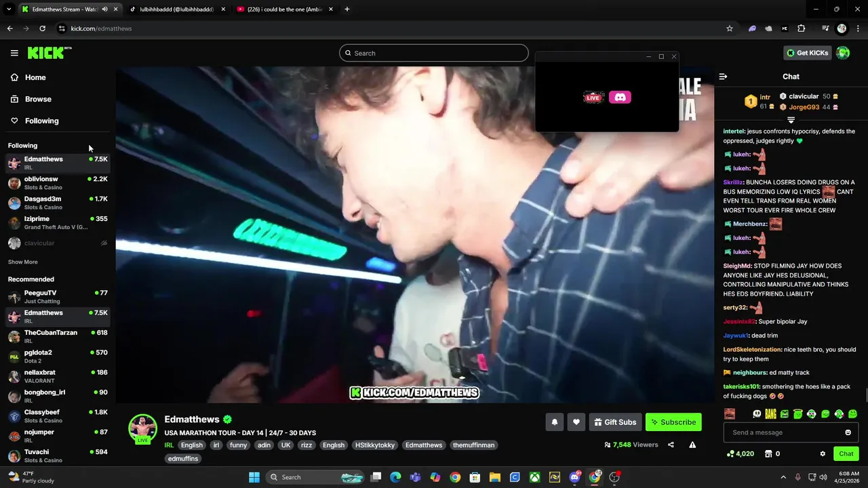Open pgldota2 recommended channel
Screen dimensions: 868x488
[58, 357]
